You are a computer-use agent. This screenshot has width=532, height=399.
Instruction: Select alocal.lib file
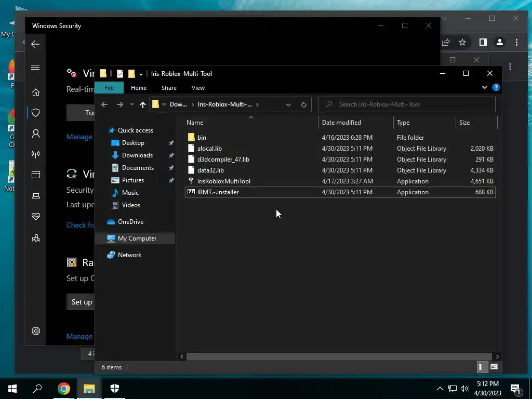click(x=340, y=148)
